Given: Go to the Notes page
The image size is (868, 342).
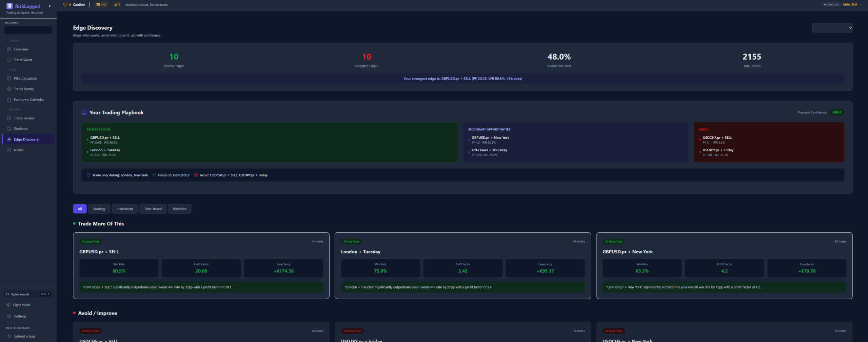Looking at the screenshot, I should (28, 150).
